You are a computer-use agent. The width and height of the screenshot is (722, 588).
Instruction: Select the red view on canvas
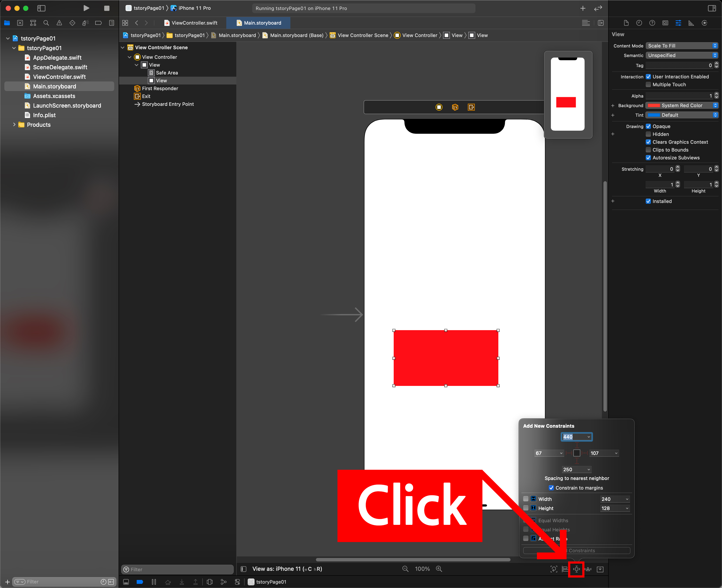(446, 358)
